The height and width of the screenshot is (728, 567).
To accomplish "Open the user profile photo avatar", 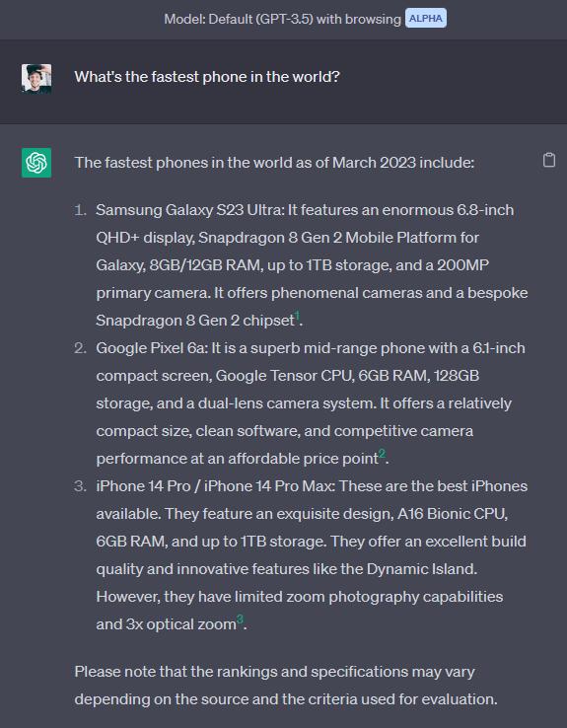I will click(36, 79).
